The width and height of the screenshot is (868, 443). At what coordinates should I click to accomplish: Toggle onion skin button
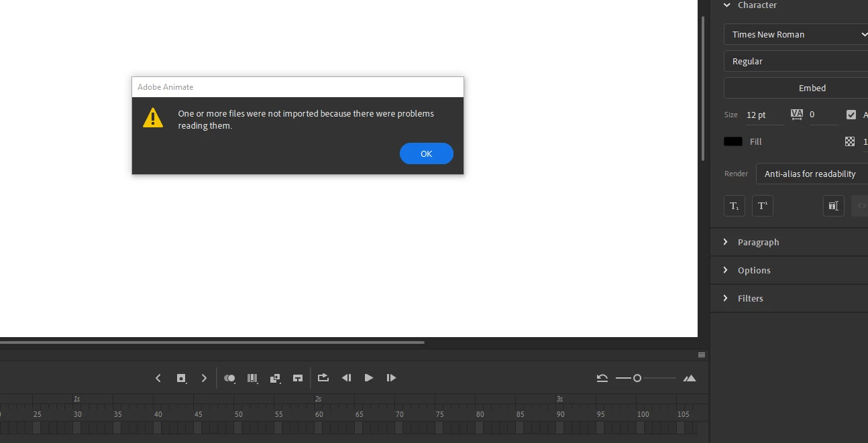click(x=229, y=378)
